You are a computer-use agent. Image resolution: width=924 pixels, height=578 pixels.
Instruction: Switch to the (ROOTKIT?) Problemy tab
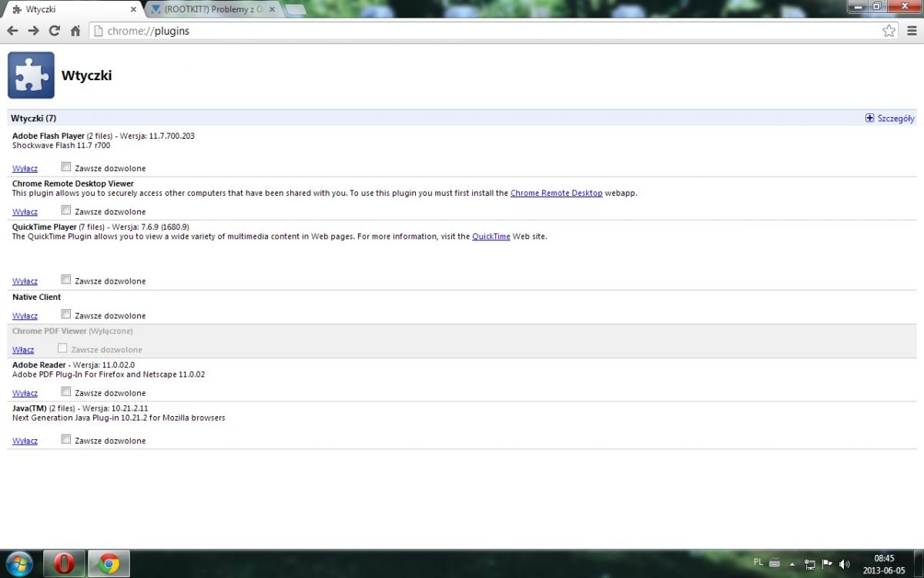[x=213, y=9]
